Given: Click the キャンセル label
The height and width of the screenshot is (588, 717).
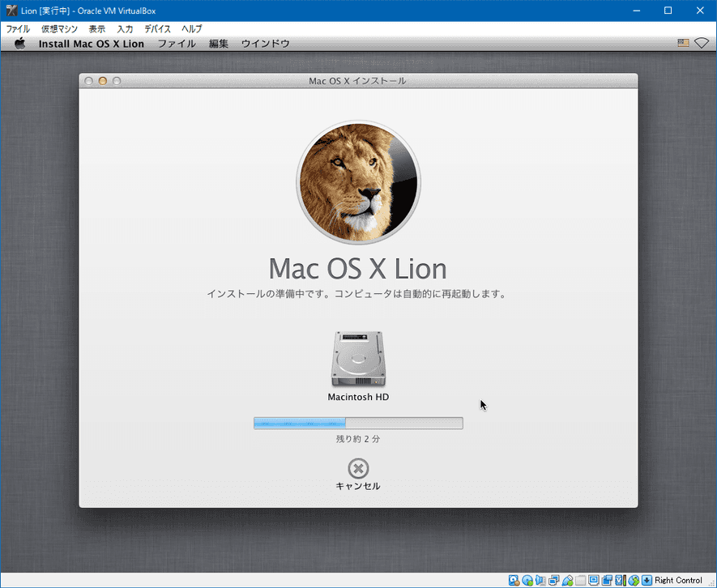Looking at the screenshot, I should pyautogui.click(x=358, y=486).
